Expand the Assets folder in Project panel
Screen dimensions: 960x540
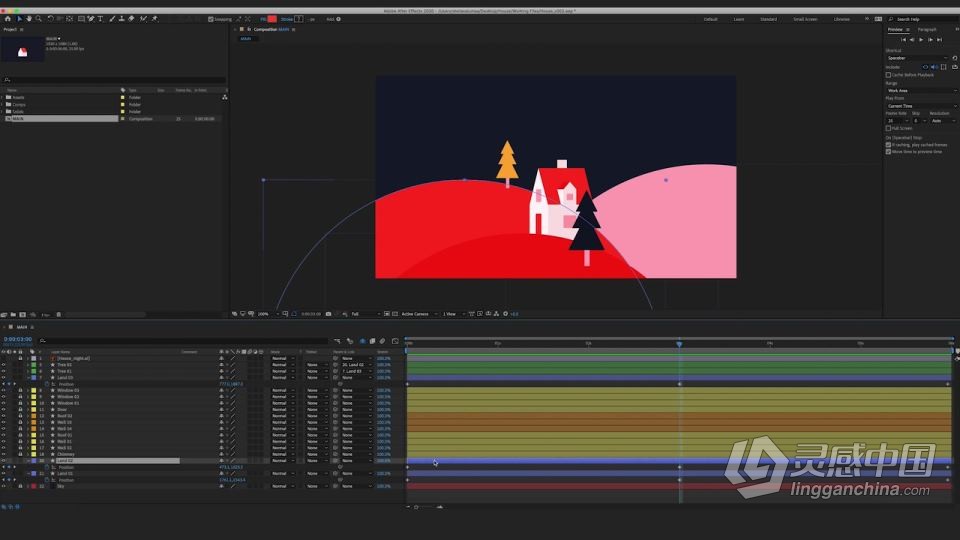pyautogui.click(x=2, y=97)
